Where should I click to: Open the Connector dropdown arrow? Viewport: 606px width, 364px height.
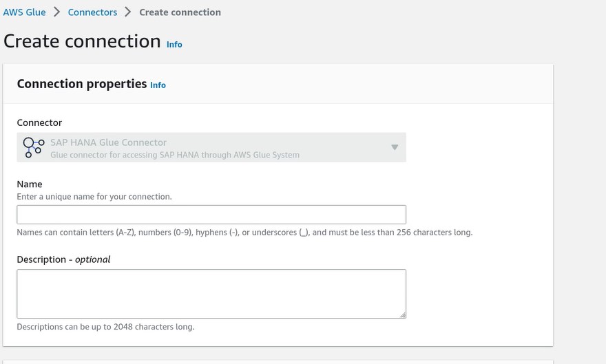click(x=395, y=147)
